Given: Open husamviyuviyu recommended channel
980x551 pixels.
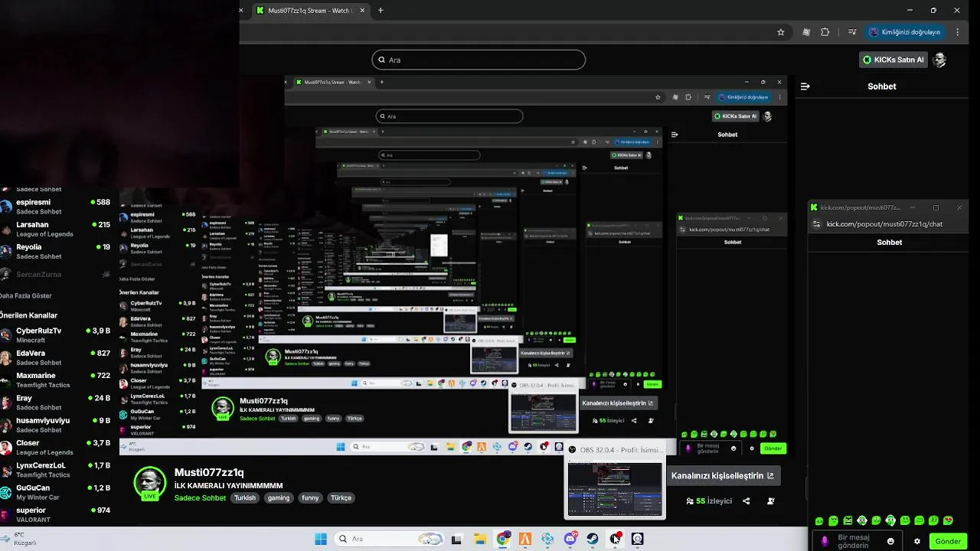Looking at the screenshot, I should (x=55, y=425).
